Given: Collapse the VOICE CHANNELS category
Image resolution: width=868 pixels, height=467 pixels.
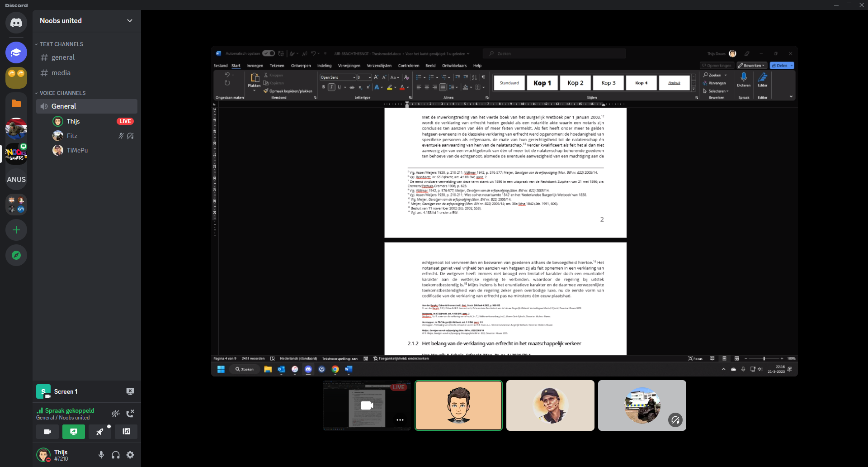Looking at the screenshot, I should [x=62, y=93].
